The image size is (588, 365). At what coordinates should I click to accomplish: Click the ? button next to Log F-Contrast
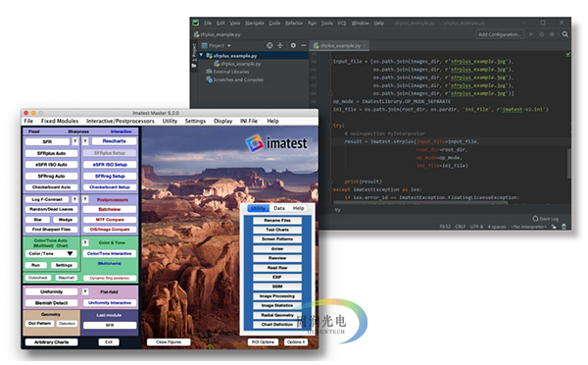click(75, 199)
